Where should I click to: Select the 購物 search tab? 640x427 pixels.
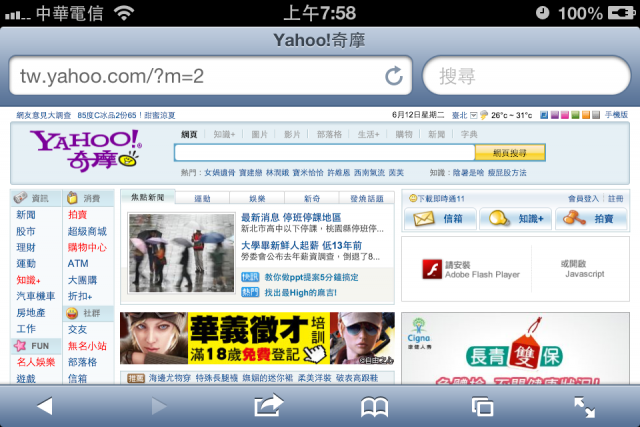[x=404, y=134]
